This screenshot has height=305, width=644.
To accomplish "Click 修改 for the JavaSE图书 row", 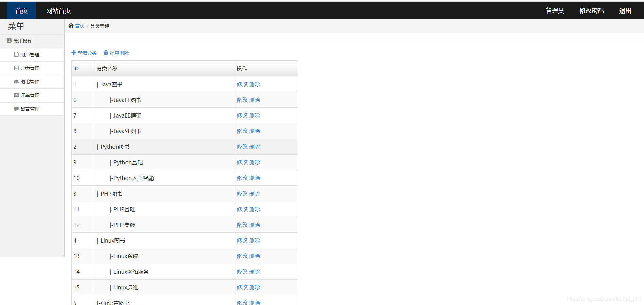I will [242, 131].
